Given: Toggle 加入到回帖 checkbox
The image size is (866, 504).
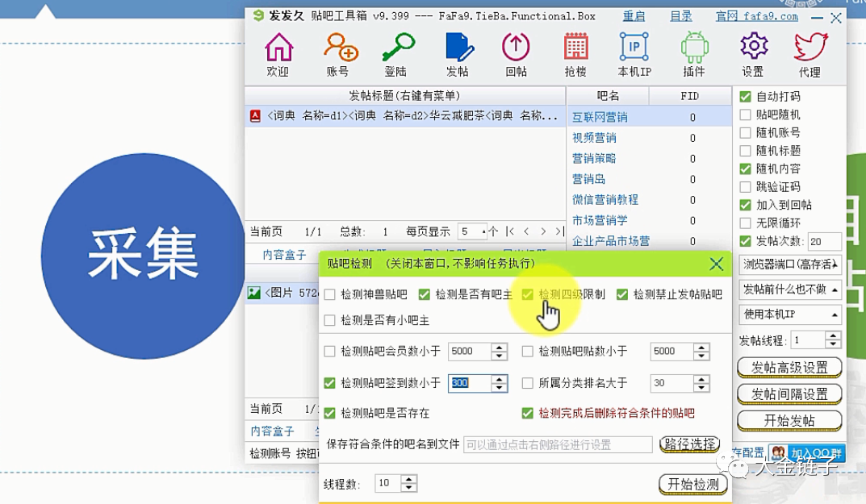Looking at the screenshot, I should 745,205.
